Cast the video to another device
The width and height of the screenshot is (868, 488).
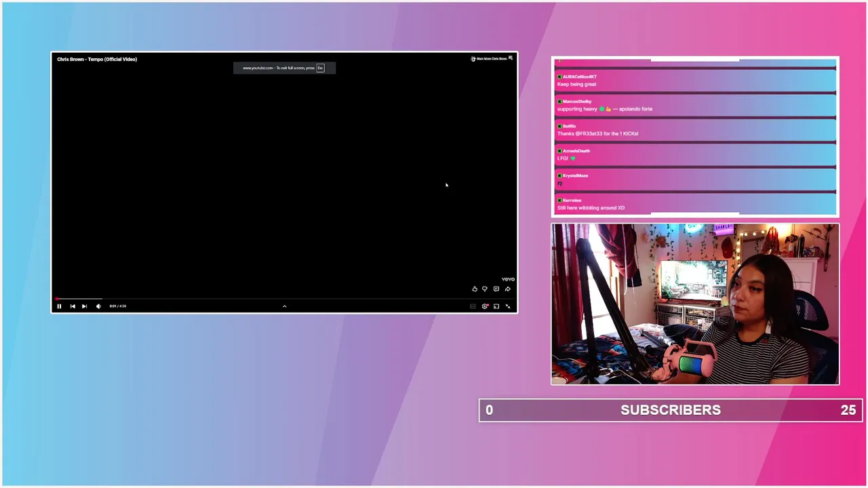pyautogui.click(x=496, y=306)
